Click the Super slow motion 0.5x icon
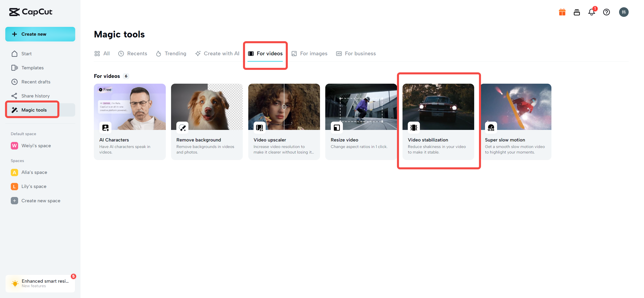 (491, 128)
